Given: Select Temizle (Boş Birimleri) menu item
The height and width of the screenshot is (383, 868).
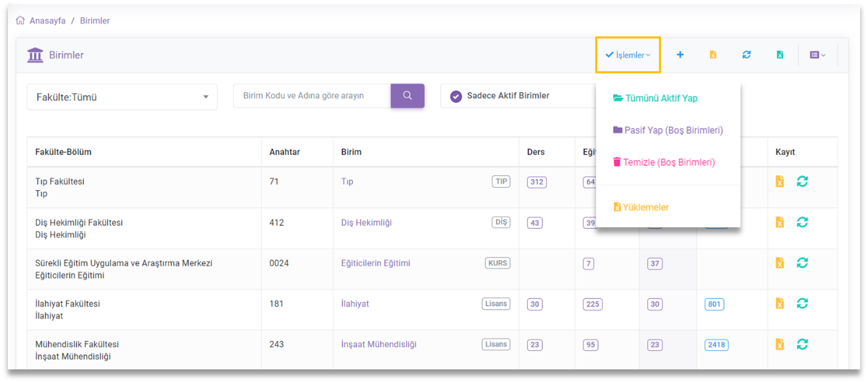Looking at the screenshot, I should [669, 162].
